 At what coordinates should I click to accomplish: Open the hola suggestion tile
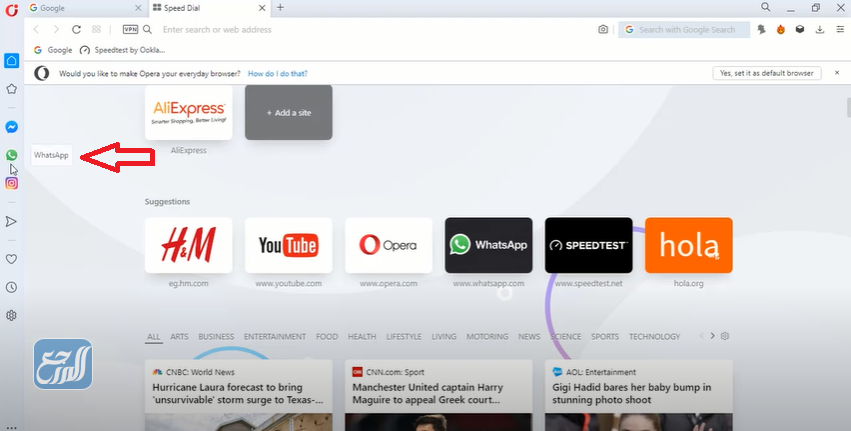coord(689,245)
